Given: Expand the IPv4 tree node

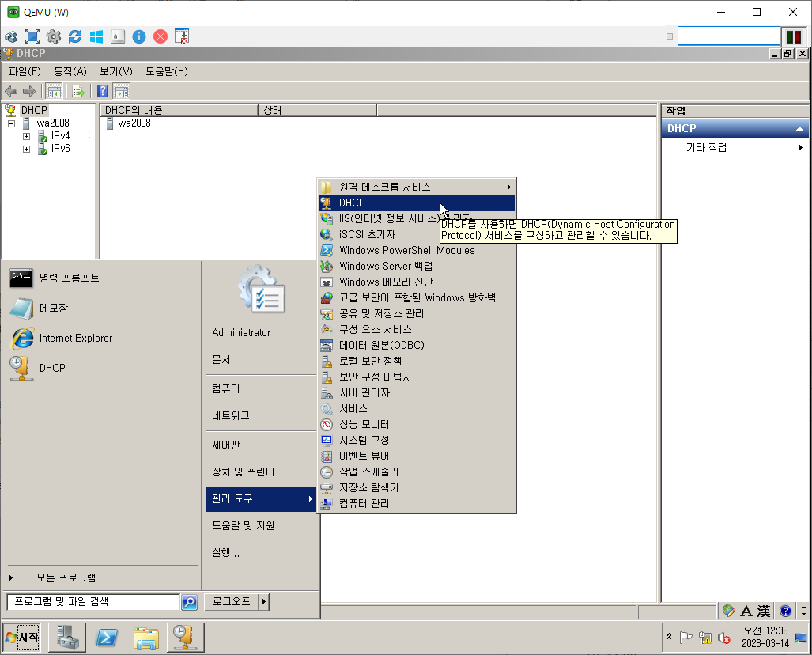Looking at the screenshot, I should (26, 136).
